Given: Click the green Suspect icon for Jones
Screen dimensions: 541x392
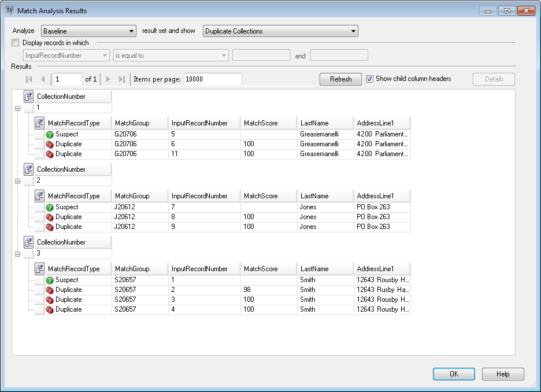Looking at the screenshot, I should point(50,207).
